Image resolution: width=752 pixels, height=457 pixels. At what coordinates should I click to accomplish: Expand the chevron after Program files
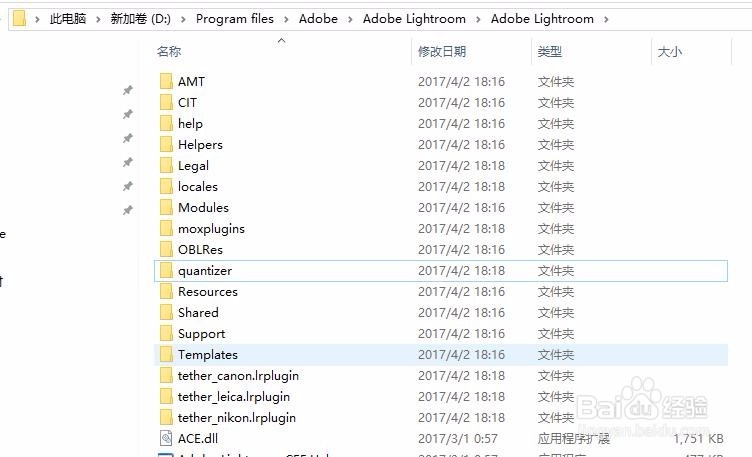286,19
